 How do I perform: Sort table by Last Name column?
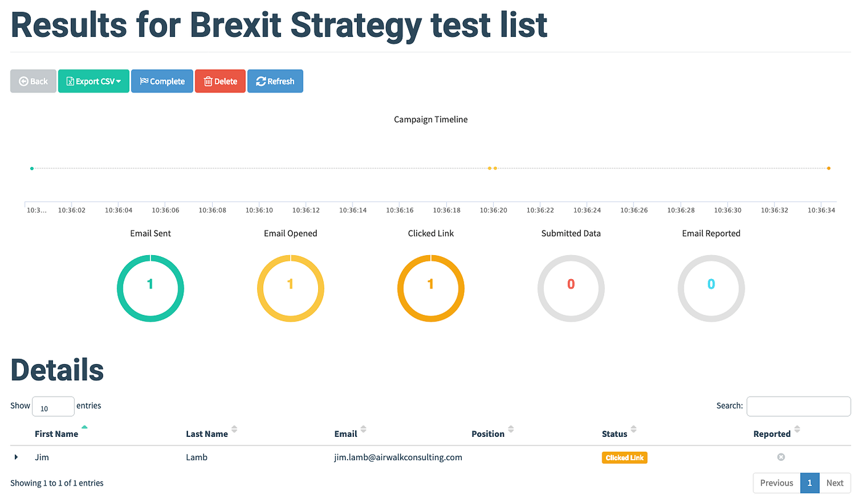coord(207,434)
